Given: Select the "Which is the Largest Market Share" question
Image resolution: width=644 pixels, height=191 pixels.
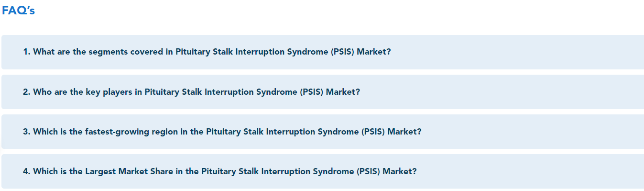Looking at the screenshot, I should [220, 171].
